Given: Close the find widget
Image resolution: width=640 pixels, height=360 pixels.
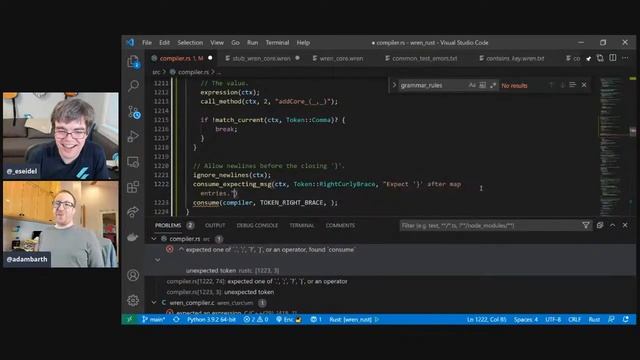Looking at the screenshot, I should tap(584, 85).
